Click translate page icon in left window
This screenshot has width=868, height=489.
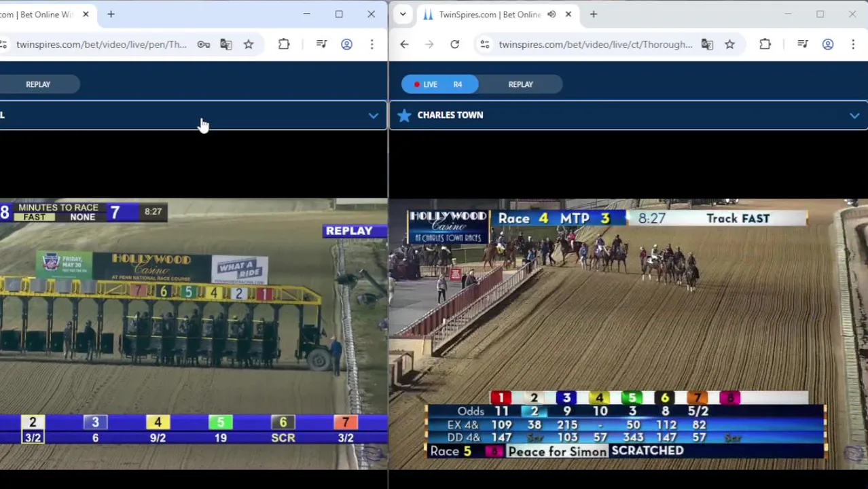pos(226,44)
